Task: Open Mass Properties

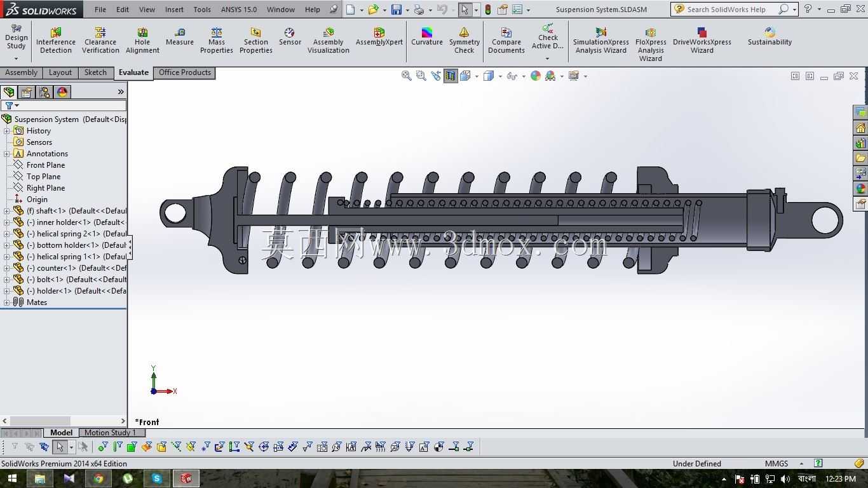Action: coord(217,41)
